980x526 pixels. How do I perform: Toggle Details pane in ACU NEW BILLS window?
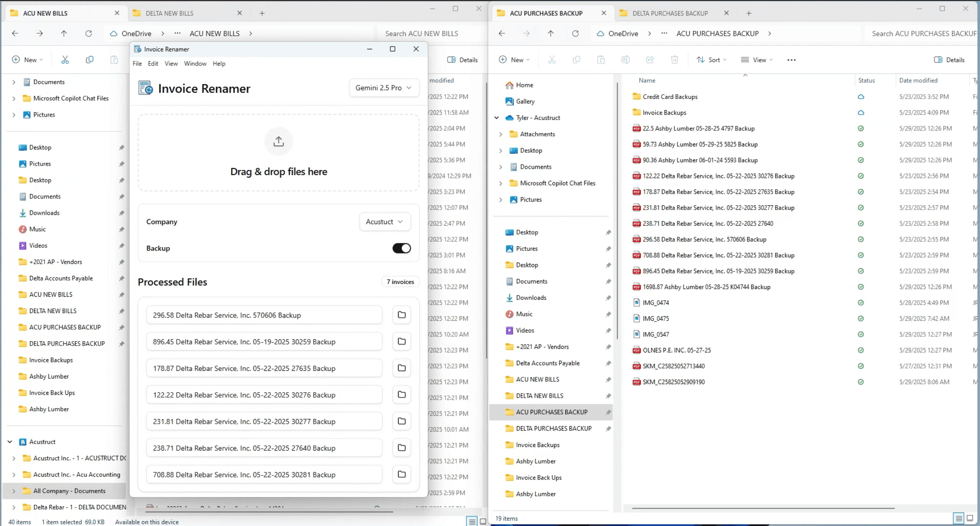click(x=462, y=60)
